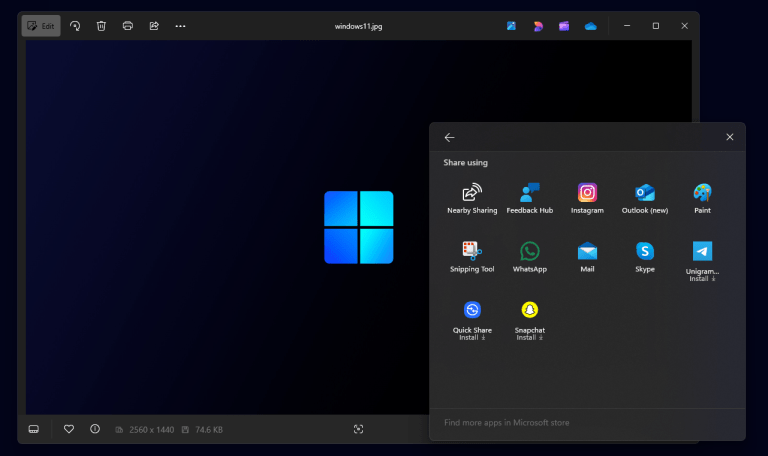This screenshot has height=456, width=768.
Task: Minimize the Photos window
Action: point(627,26)
